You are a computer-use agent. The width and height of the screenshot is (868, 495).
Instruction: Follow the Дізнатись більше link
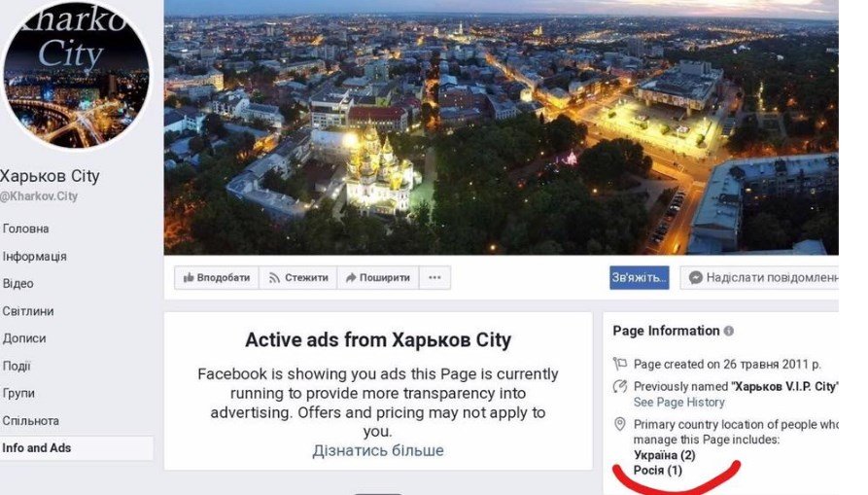click(377, 450)
